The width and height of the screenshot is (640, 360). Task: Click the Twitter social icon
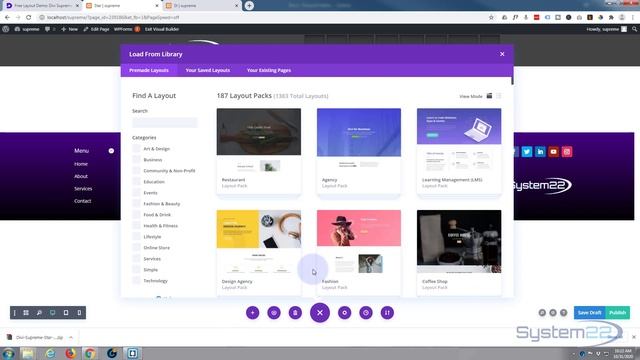tap(527, 152)
